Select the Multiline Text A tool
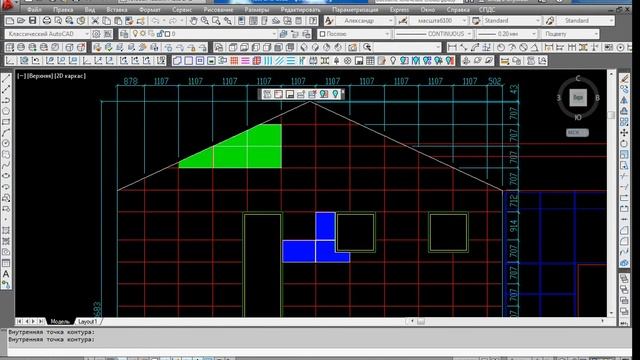 click(6, 274)
